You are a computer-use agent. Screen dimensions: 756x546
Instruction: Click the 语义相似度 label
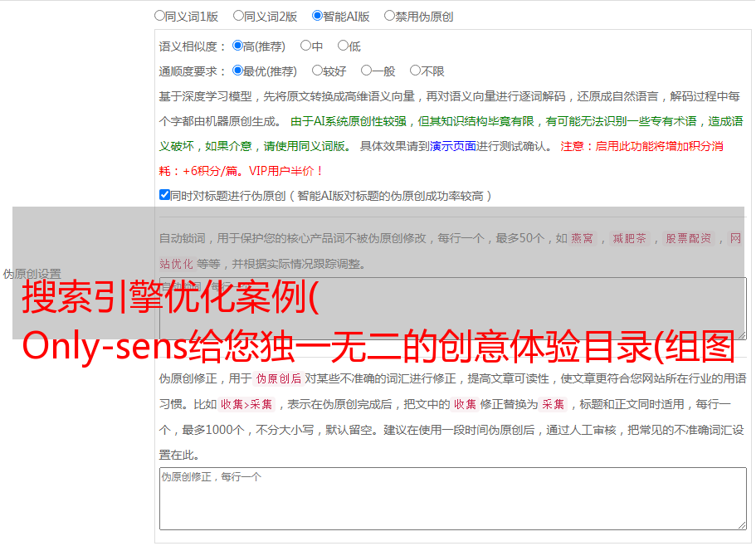point(193,46)
